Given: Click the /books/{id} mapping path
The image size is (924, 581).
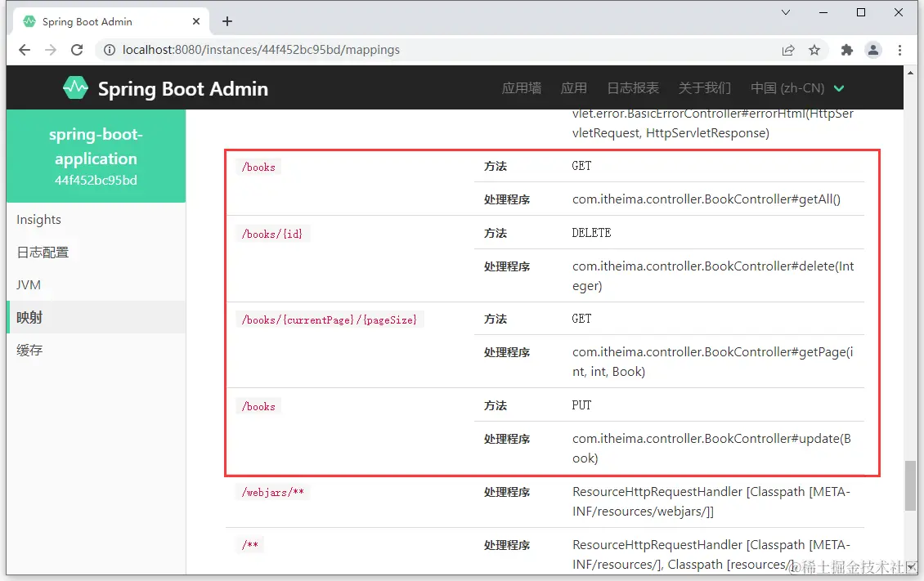Looking at the screenshot, I should 272,234.
